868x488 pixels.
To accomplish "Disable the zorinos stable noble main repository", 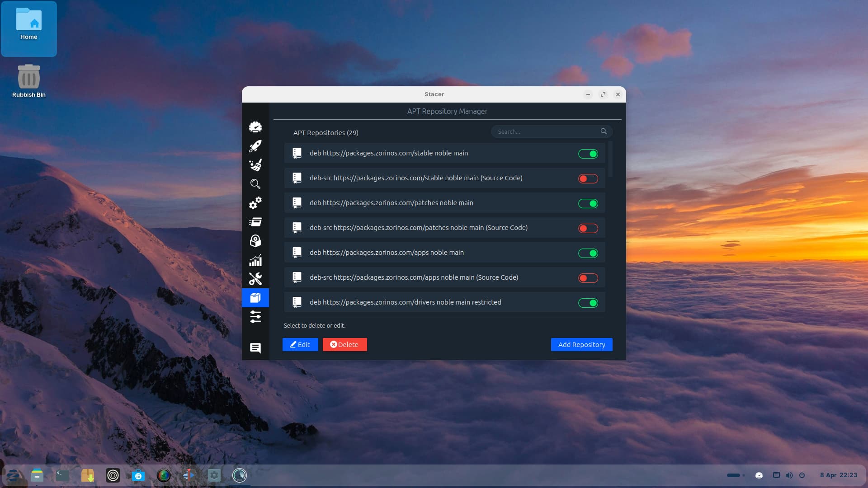I will click(588, 154).
